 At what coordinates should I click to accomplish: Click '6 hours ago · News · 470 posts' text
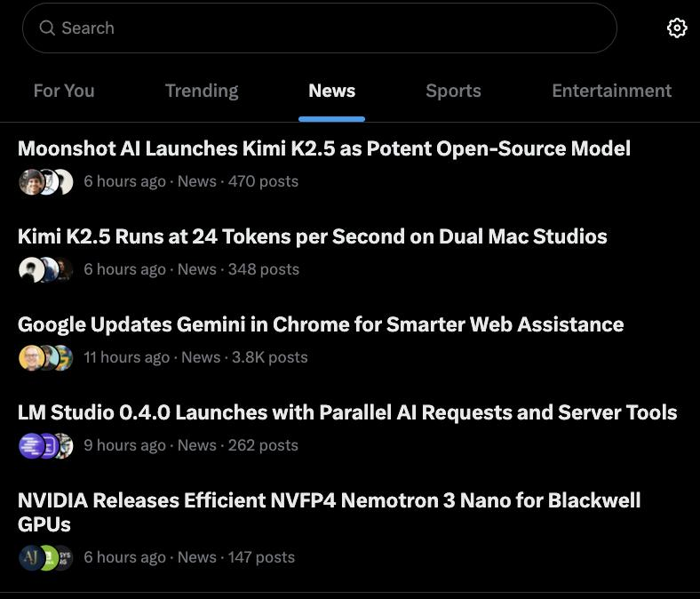[x=191, y=181]
